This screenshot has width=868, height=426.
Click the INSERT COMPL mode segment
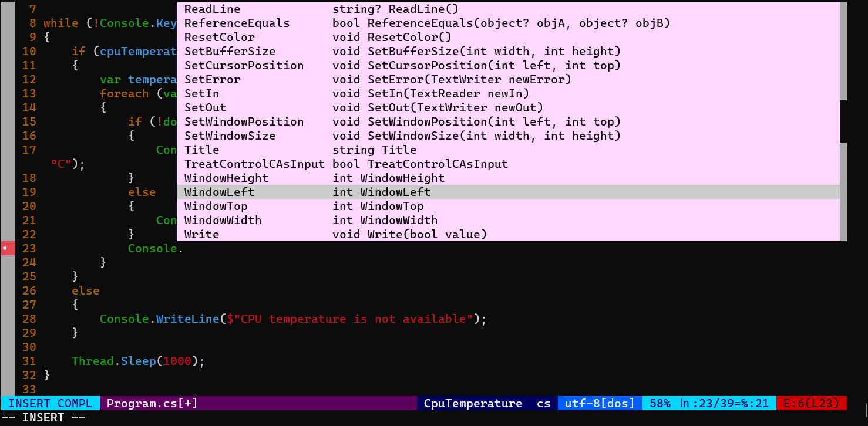[x=50, y=403]
